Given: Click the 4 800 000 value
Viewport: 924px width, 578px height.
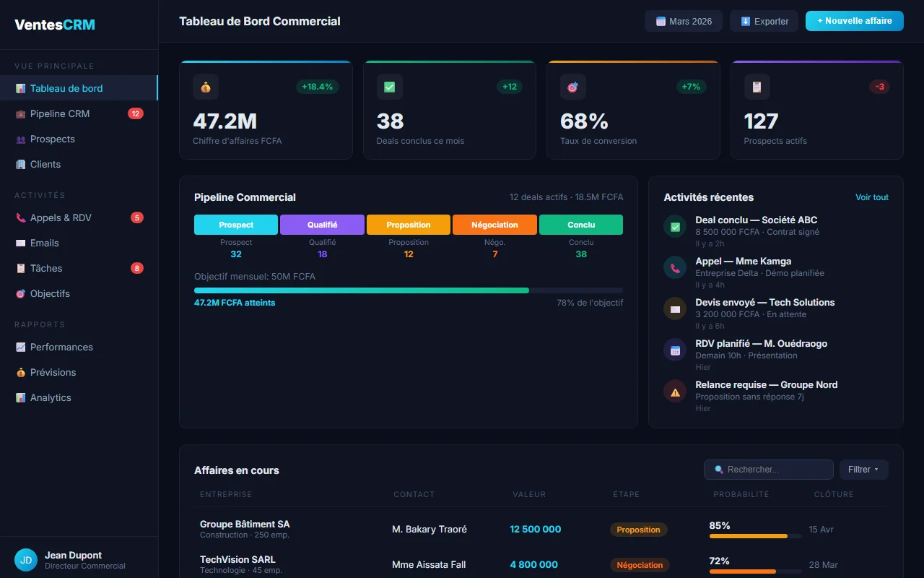Looking at the screenshot, I should point(534,564).
